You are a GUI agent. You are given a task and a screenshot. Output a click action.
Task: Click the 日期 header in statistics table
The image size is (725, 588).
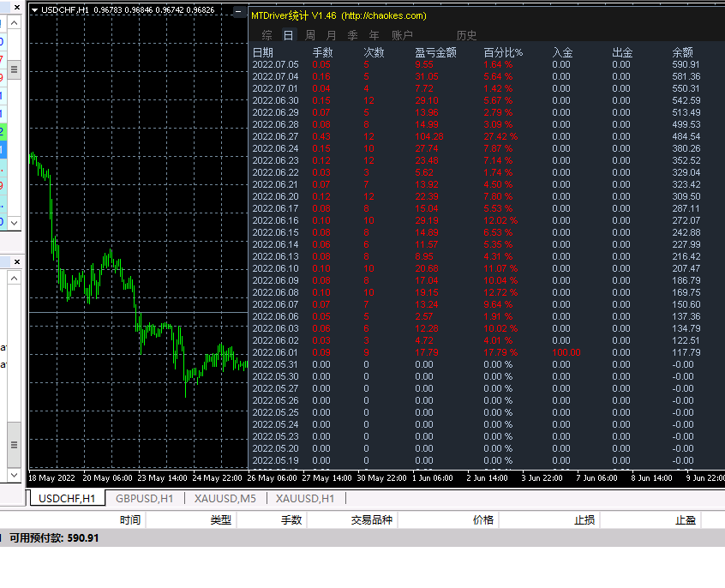262,52
